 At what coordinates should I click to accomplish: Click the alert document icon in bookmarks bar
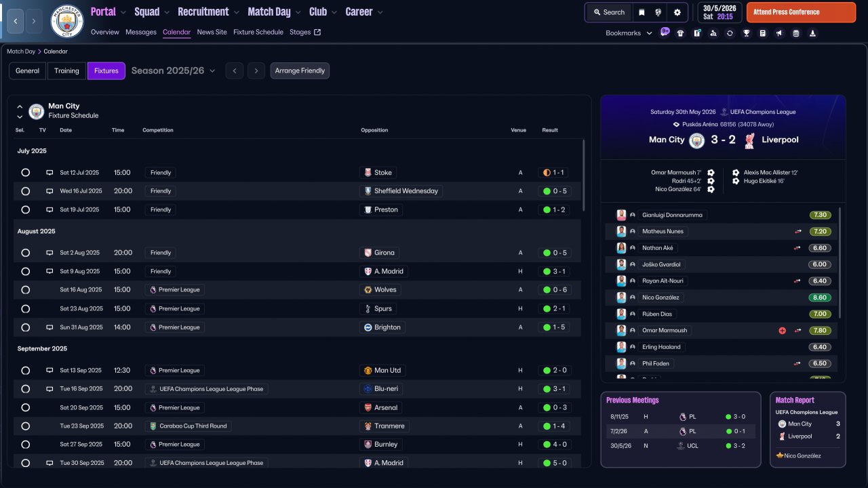point(697,33)
